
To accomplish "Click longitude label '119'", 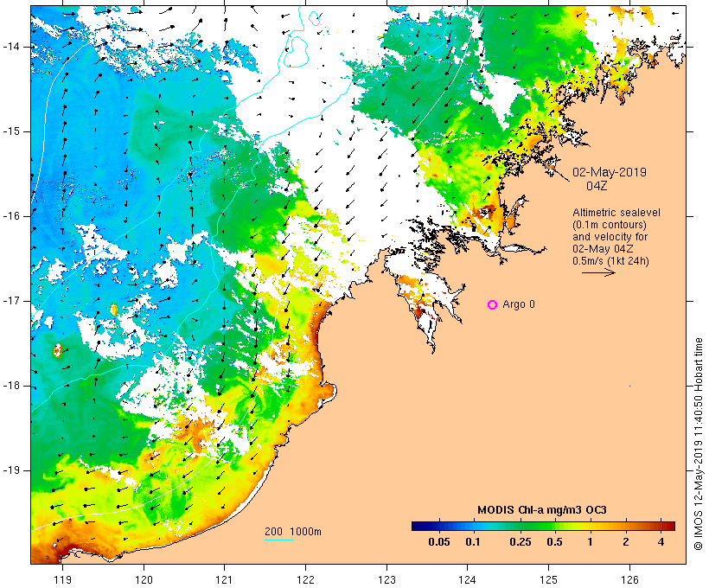I will [62, 579].
